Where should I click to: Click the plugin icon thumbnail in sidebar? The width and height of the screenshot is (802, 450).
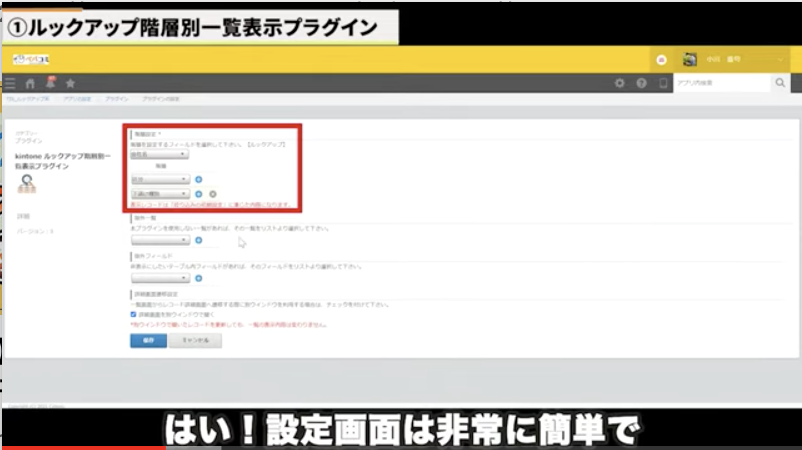[27, 183]
